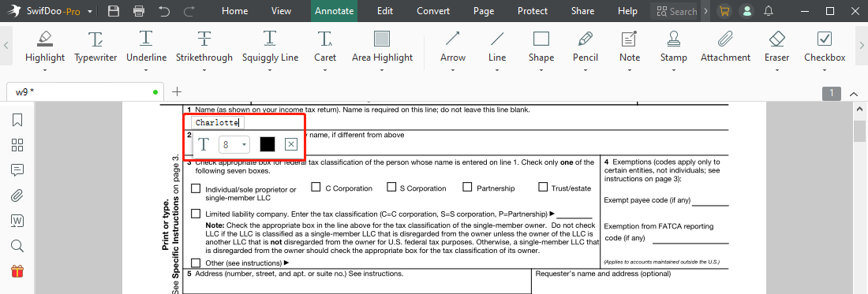Add a new document tab
Image resolution: width=868 pixels, height=294 pixels.
177,91
